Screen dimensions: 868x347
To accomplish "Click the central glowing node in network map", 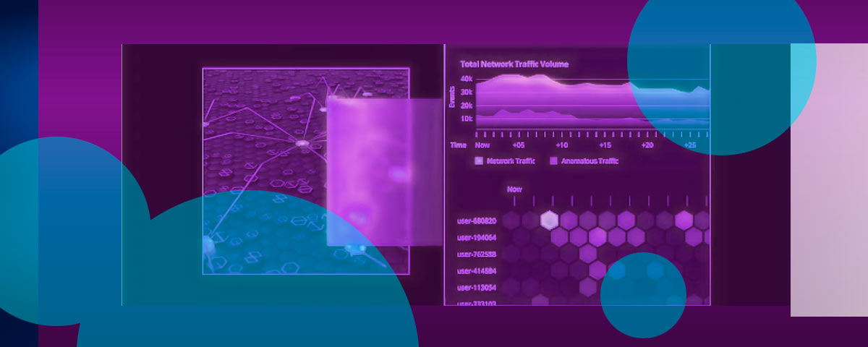I will [302, 145].
